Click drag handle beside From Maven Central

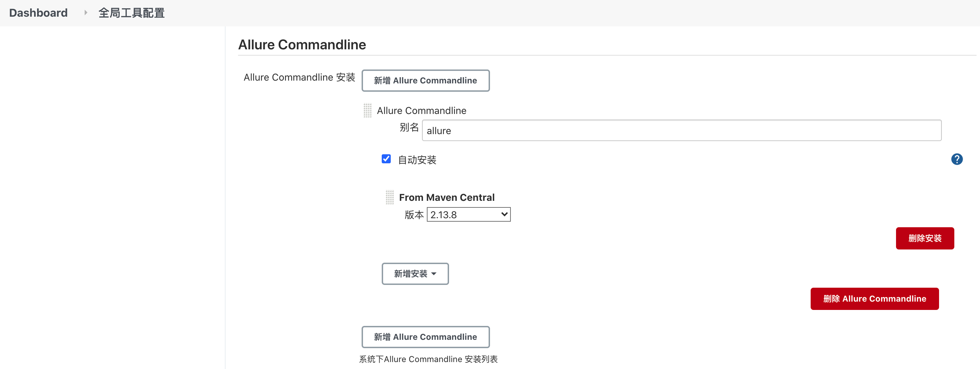point(390,197)
